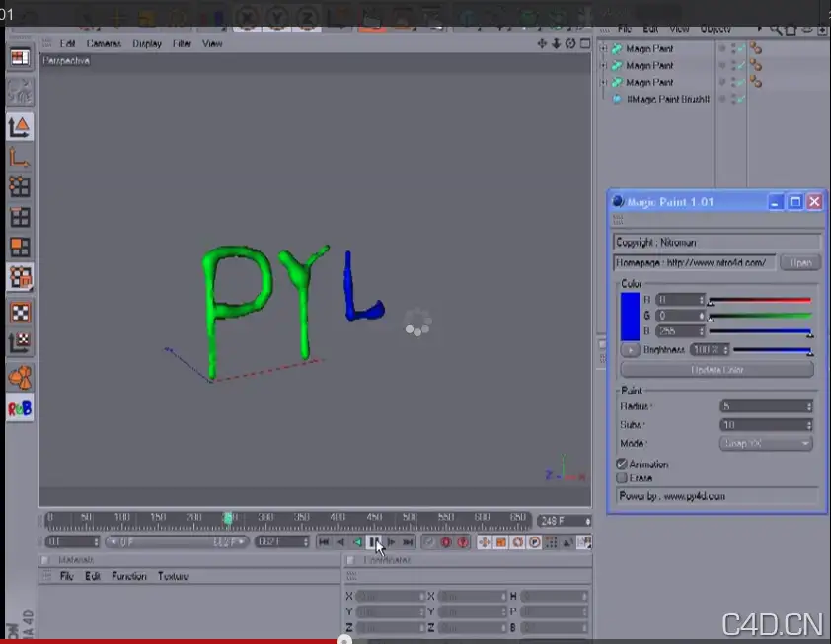Click the Open button beside Homepage
Image resolution: width=831 pixels, height=644 pixels.
click(800, 262)
